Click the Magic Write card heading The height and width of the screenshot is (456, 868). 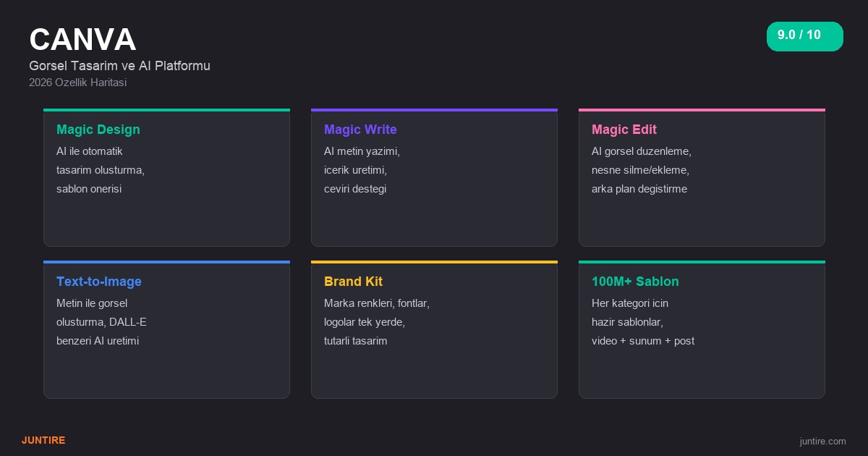360,130
